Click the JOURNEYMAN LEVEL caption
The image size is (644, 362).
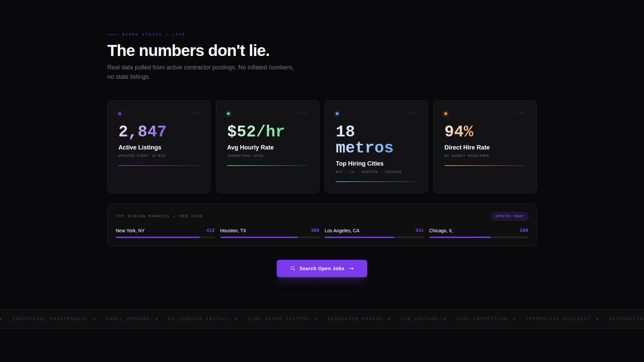[246, 156]
